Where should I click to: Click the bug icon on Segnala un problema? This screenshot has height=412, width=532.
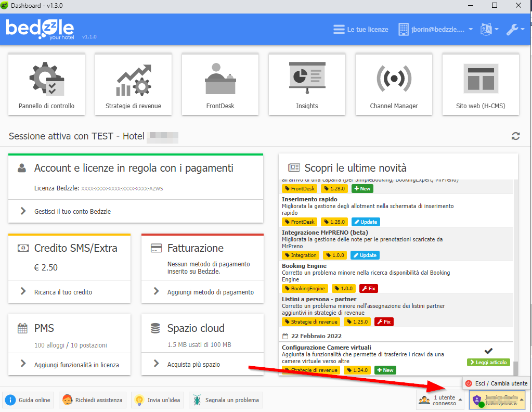[x=197, y=400]
